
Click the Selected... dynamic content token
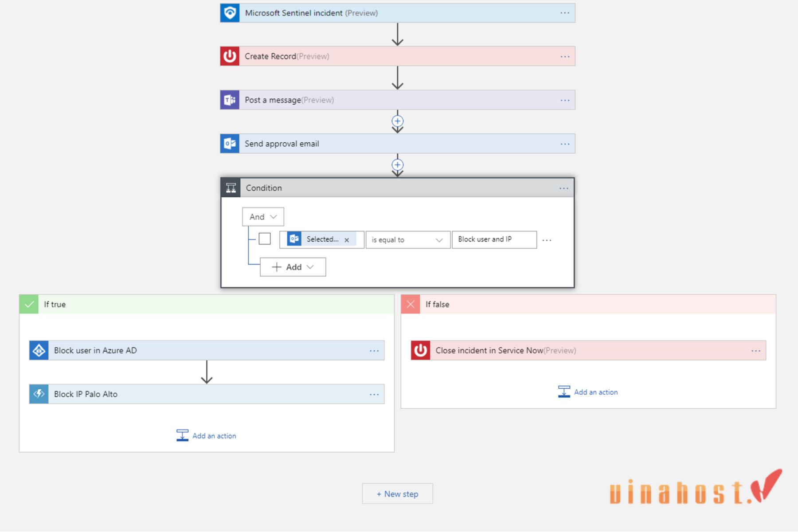(x=322, y=239)
